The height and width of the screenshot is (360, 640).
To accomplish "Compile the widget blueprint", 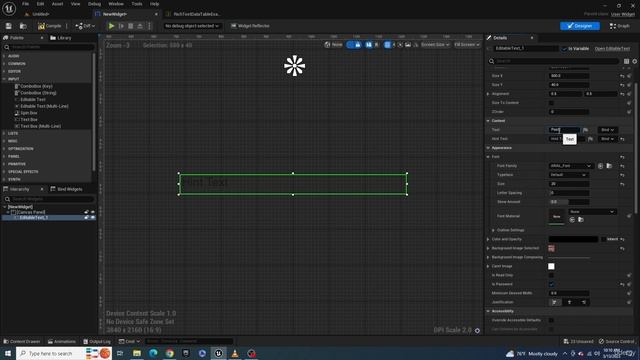I will [x=49, y=26].
